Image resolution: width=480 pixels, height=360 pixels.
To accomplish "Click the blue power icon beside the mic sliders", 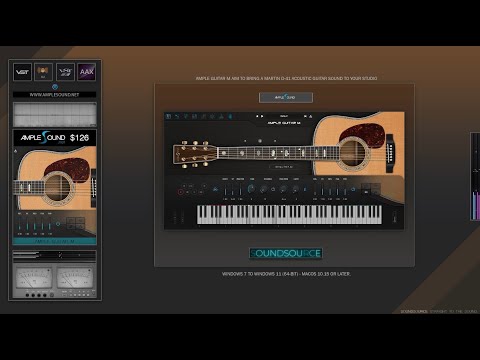I will click(353, 190).
